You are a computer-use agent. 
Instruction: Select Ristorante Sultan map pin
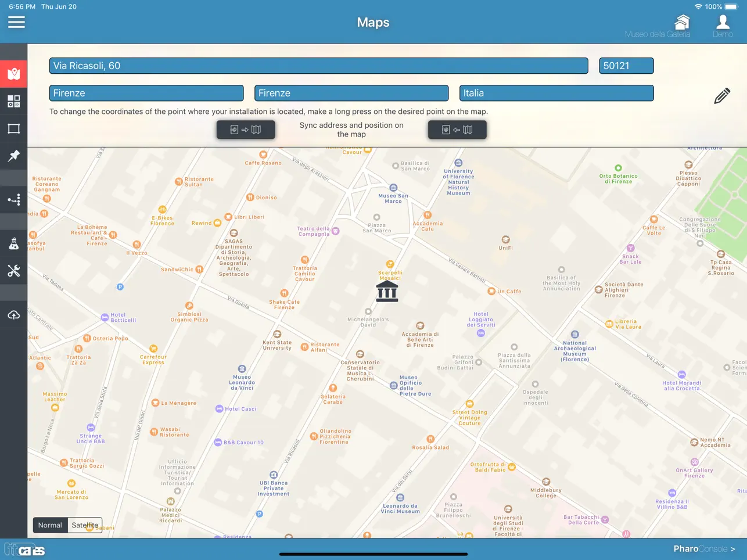click(x=179, y=182)
